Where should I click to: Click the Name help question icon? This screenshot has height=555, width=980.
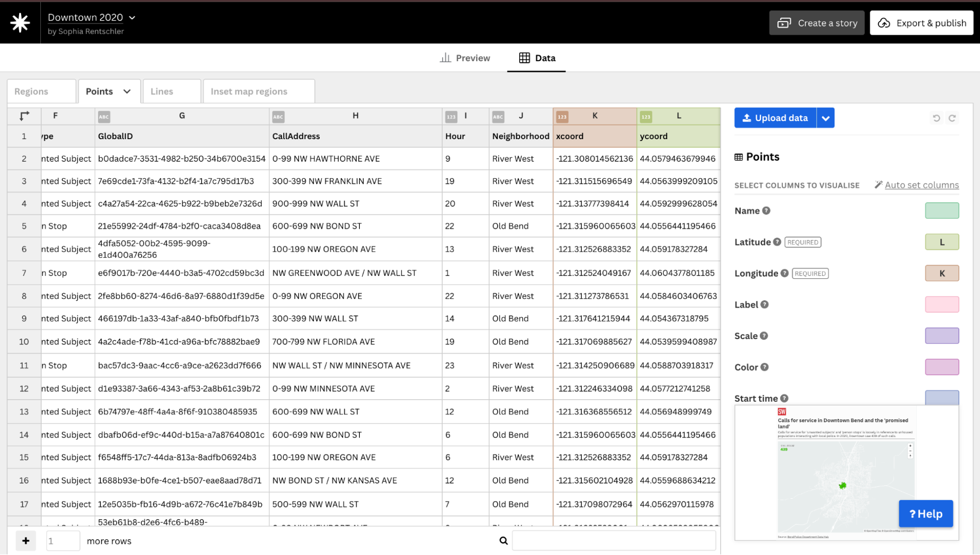click(766, 211)
